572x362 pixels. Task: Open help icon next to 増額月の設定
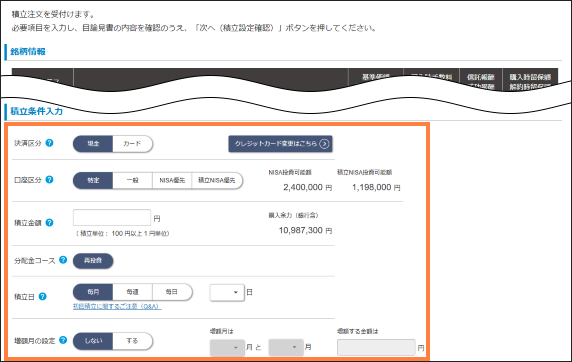63,340
